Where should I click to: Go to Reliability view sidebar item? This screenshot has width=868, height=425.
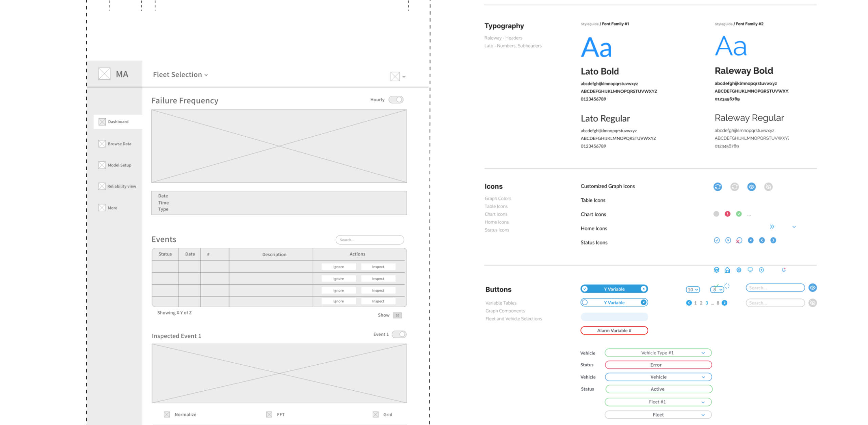(121, 186)
